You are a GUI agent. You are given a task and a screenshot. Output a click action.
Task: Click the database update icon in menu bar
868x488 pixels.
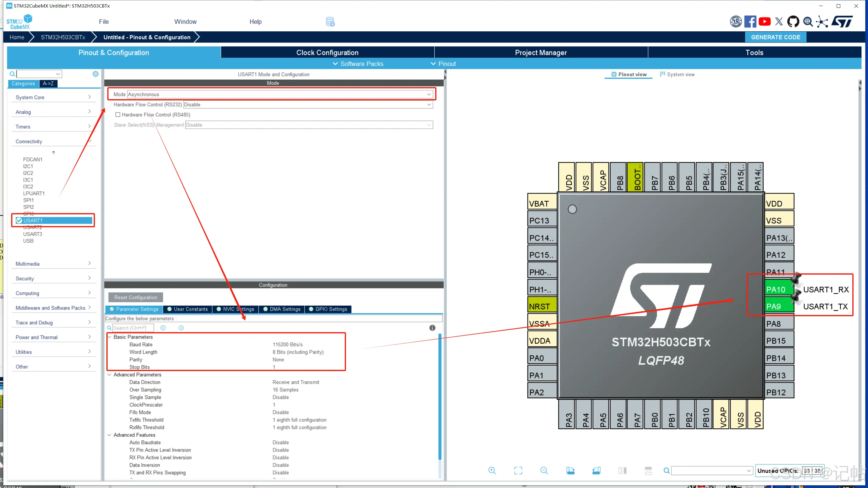330,22
